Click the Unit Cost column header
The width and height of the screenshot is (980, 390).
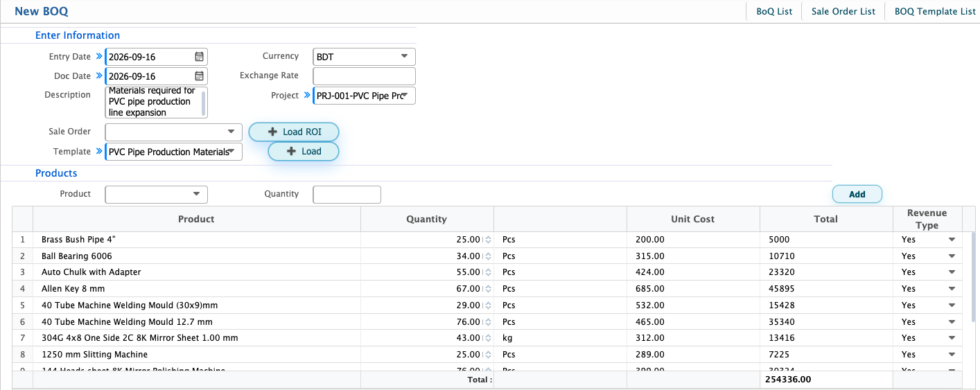point(693,219)
